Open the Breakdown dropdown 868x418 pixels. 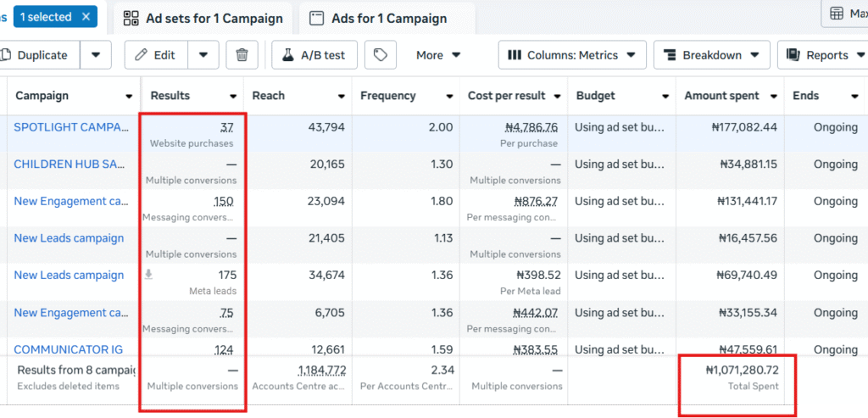click(712, 55)
